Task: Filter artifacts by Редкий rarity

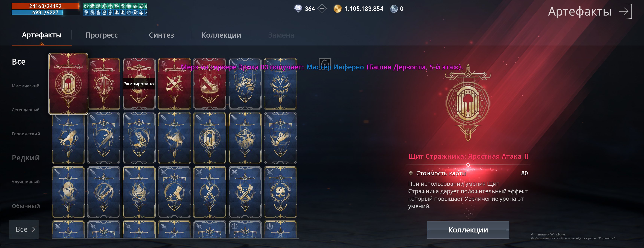Action: point(26,158)
